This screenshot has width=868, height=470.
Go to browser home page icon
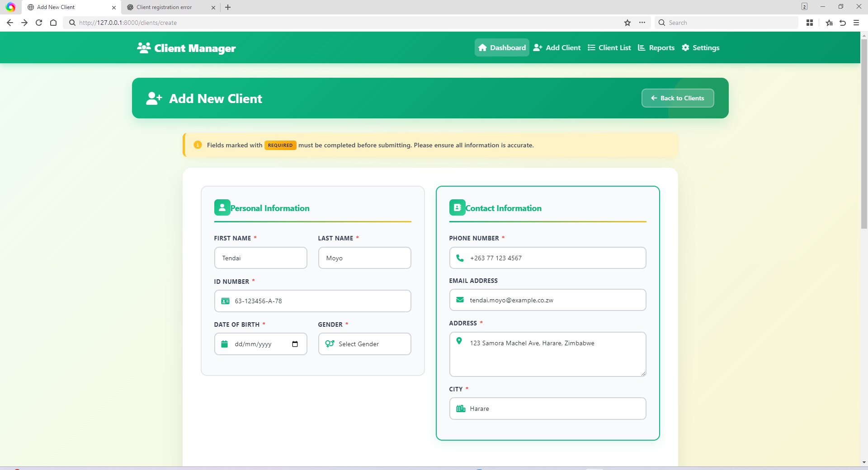[x=53, y=23]
